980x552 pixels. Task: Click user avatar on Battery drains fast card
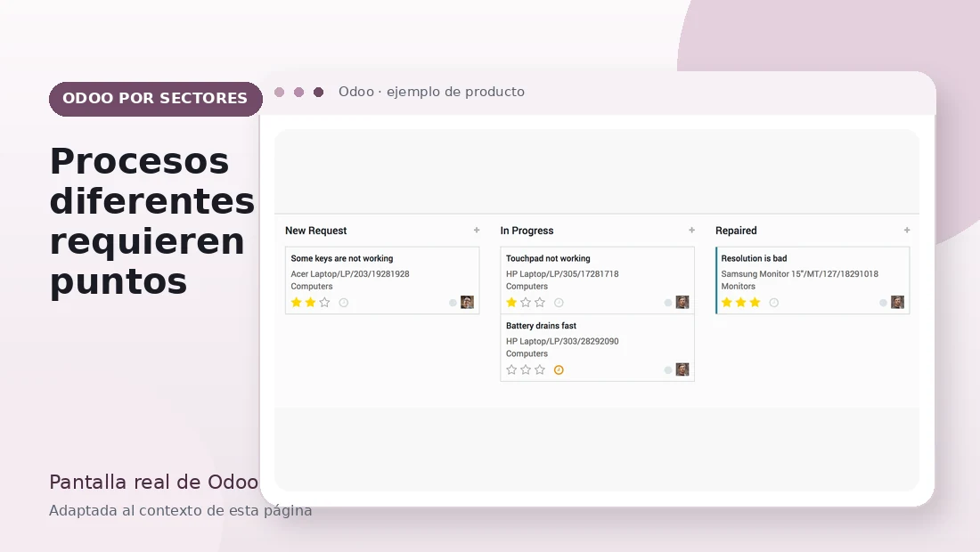tap(682, 369)
